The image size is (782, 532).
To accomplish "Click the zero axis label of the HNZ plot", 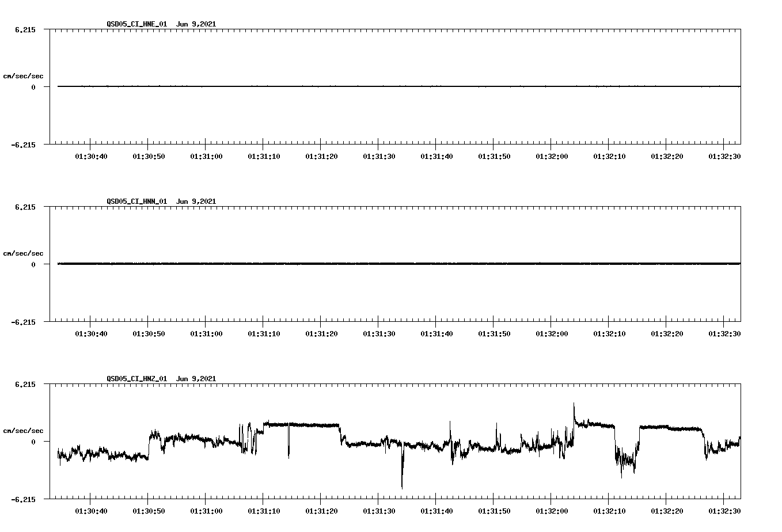I will (33, 442).
